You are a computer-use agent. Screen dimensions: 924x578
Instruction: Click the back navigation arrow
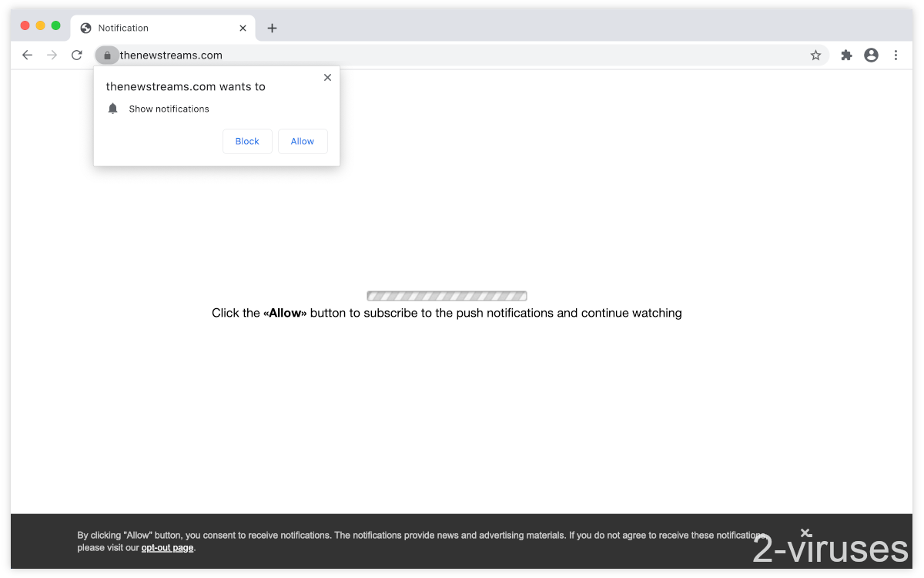[27, 55]
